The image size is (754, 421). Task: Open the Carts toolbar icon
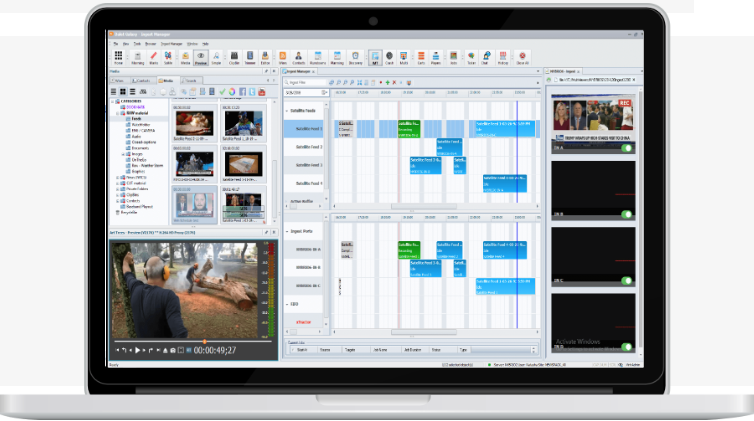tap(421, 57)
